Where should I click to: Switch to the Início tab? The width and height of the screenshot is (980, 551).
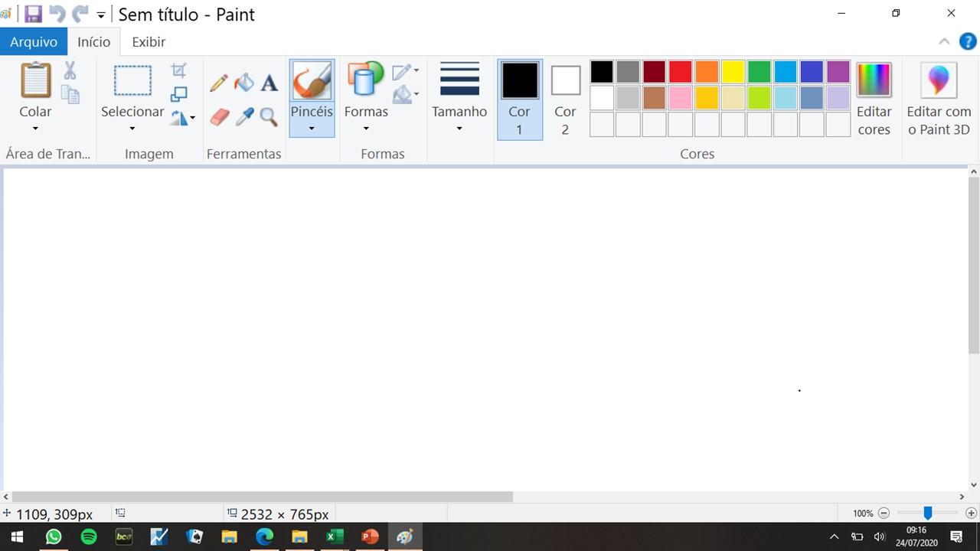pyautogui.click(x=93, y=42)
